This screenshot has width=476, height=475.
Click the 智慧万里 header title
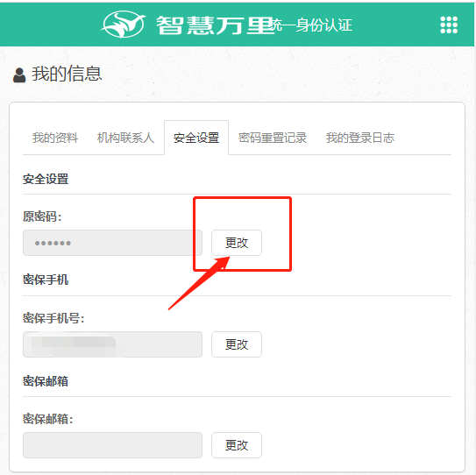[213, 25]
